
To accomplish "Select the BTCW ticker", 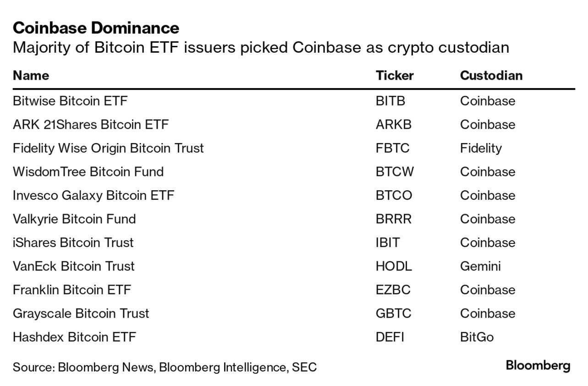I will [x=395, y=172].
